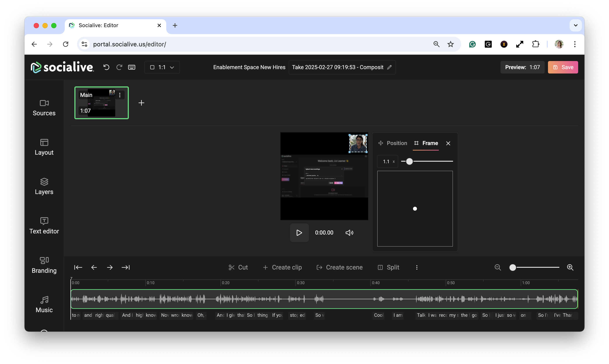Open the 1:1 aspect ratio dropdown
Image resolution: width=609 pixels, height=364 pixels.
[x=162, y=67]
